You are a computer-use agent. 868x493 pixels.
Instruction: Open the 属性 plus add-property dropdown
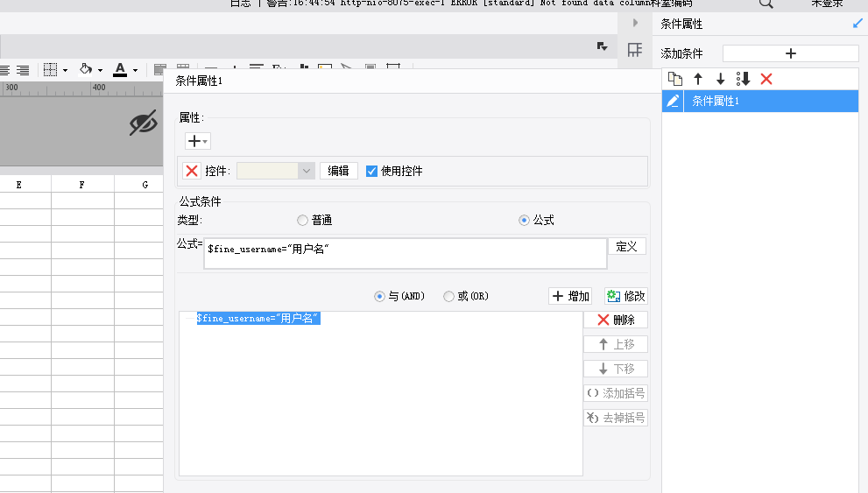click(198, 141)
